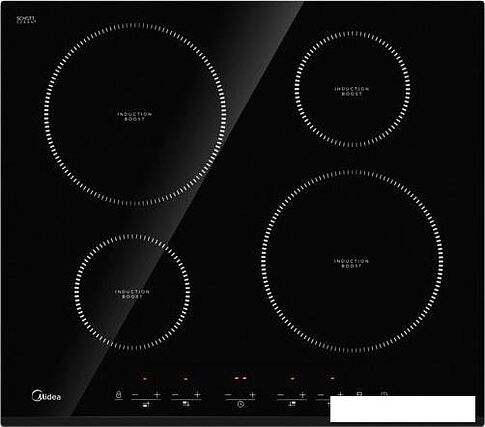Tap the fourth zone red power display
This screenshot has height=427, width=485.
pos(332,378)
